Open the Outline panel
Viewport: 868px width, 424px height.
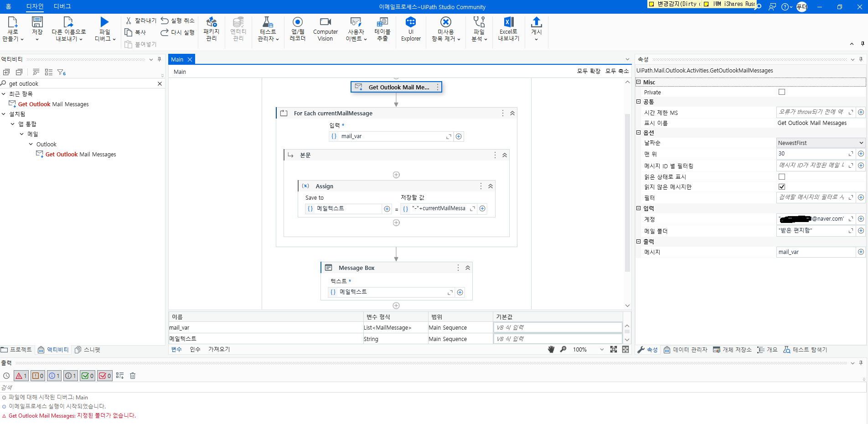pyautogui.click(x=767, y=350)
